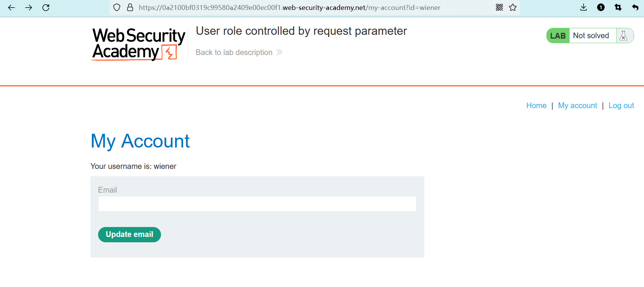
Task: Open the downloads panel
Action: click(x=583, y=8)
